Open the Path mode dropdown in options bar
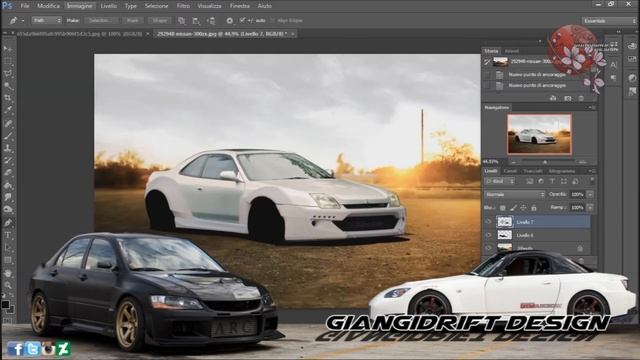The width and height of the screenshot is (640, 360). coord(47,20)
